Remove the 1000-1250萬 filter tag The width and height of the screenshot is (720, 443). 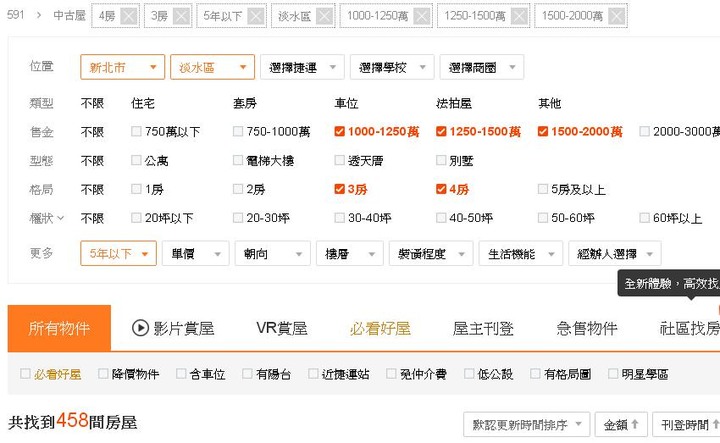coord(422,16)
